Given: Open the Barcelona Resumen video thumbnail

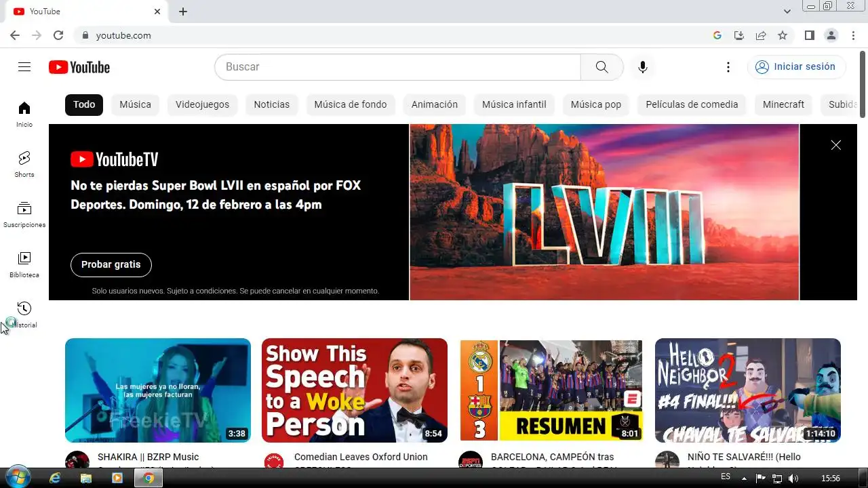Looking at the screenshot, I should point(551,390).
